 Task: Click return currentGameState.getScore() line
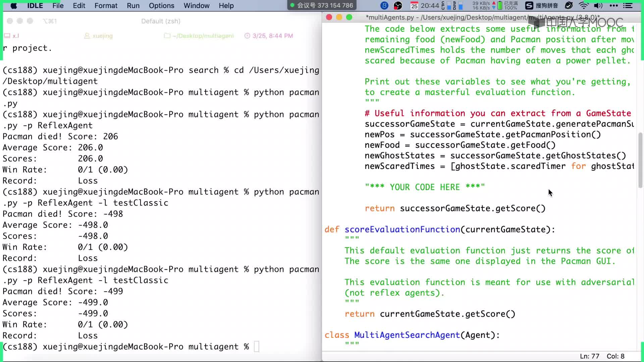click(x=430, y=314)
